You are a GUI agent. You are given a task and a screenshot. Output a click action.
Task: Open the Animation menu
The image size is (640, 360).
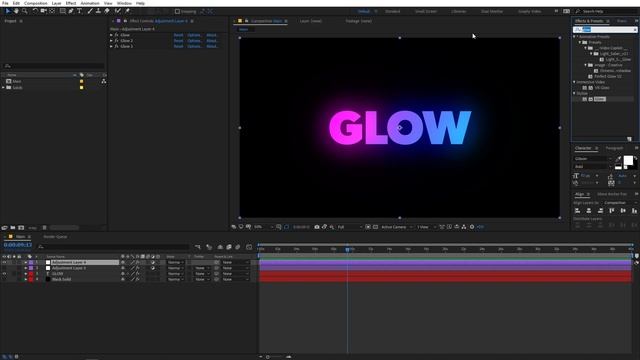90,3
